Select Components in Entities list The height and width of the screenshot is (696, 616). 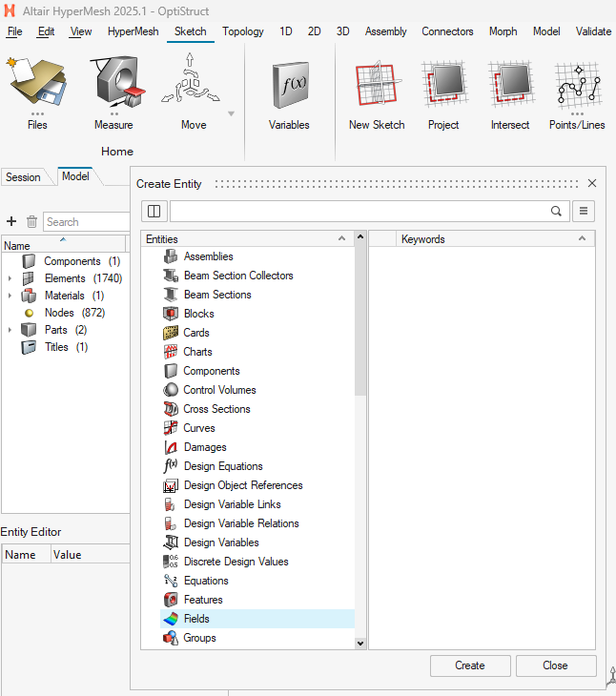(x=212, y=371)
